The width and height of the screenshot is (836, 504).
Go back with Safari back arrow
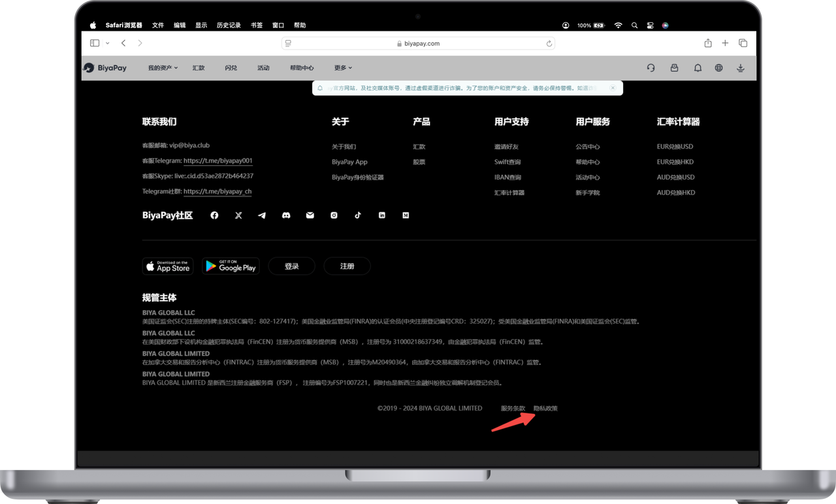tap(123, 43)
